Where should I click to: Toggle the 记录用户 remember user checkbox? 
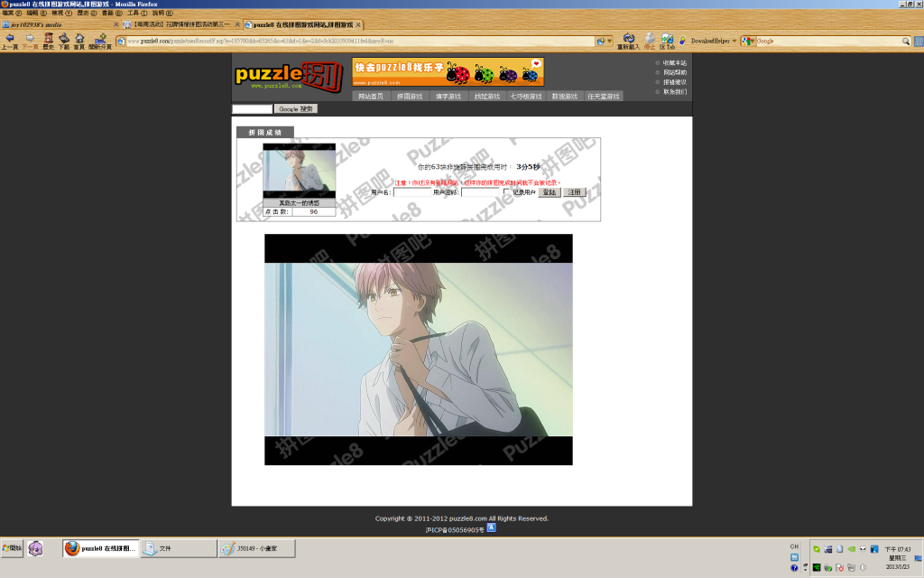(506, 191)
